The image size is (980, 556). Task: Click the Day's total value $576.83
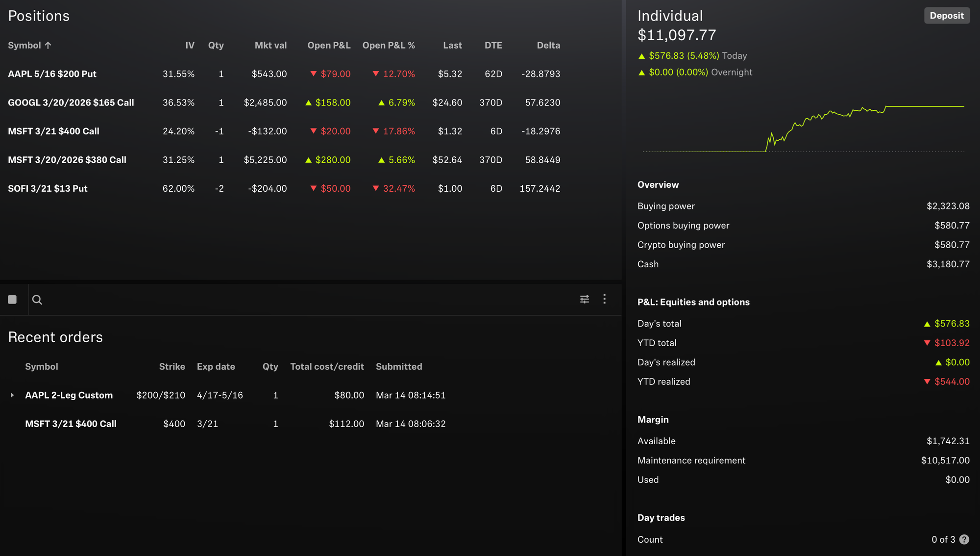coord(947,324)
